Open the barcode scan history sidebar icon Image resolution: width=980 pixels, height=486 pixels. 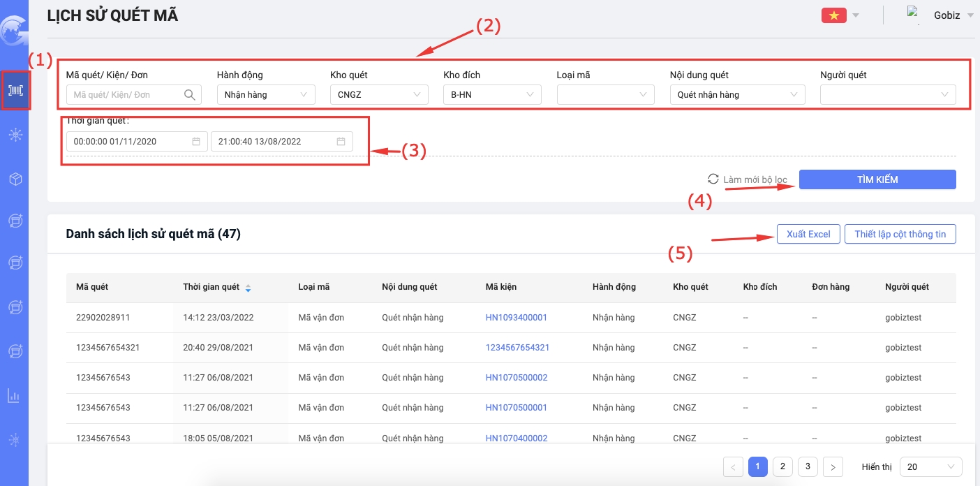coord(15,91)
